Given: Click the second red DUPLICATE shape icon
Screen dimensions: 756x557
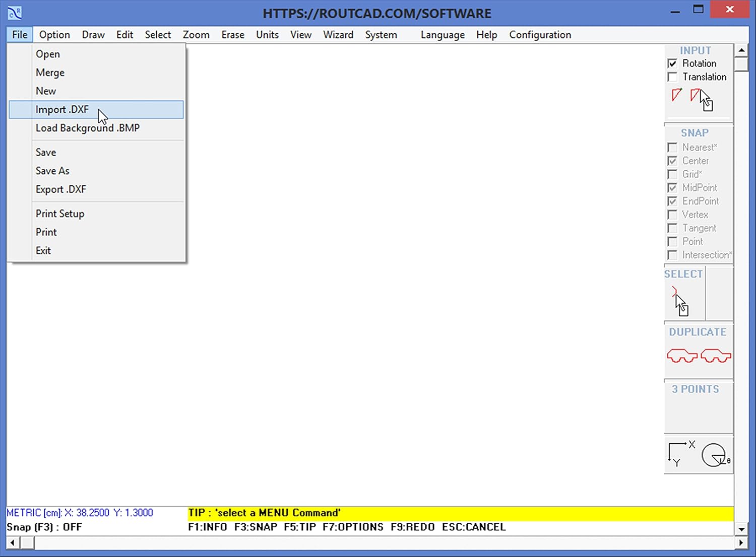Looking at the screenshot, I should (x=715, y=355).
